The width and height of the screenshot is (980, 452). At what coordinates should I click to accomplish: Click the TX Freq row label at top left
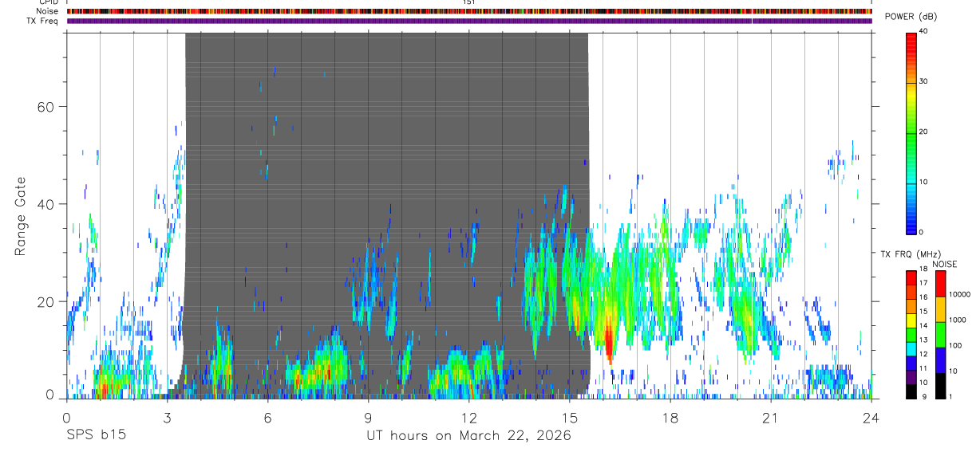click(x=43, y=21)
